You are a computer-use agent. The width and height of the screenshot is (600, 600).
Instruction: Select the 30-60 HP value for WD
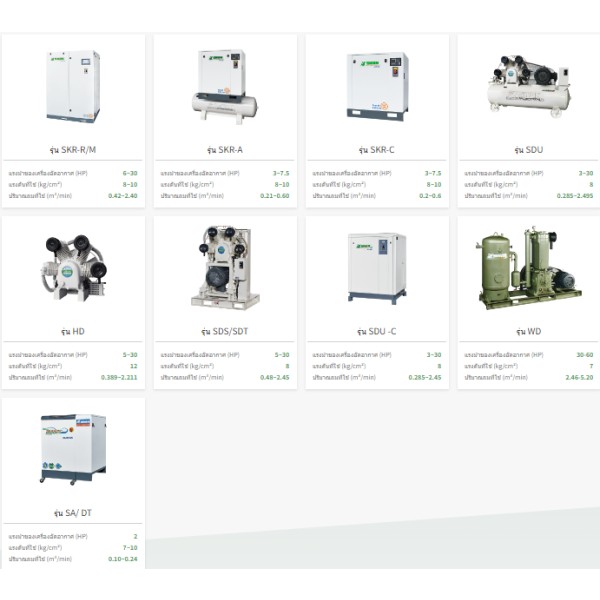click(x=585, y=355)
